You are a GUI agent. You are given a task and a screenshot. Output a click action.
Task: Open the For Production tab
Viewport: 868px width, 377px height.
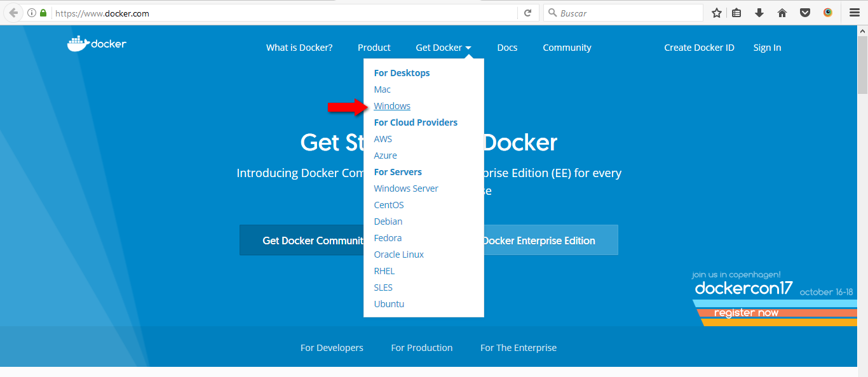point(422,348)
